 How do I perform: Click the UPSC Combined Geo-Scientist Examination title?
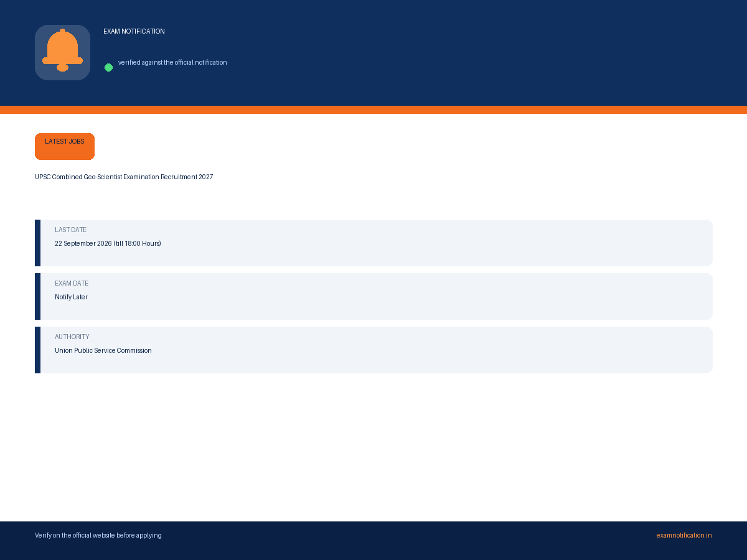pyautogui.click(x=124, y=177)
